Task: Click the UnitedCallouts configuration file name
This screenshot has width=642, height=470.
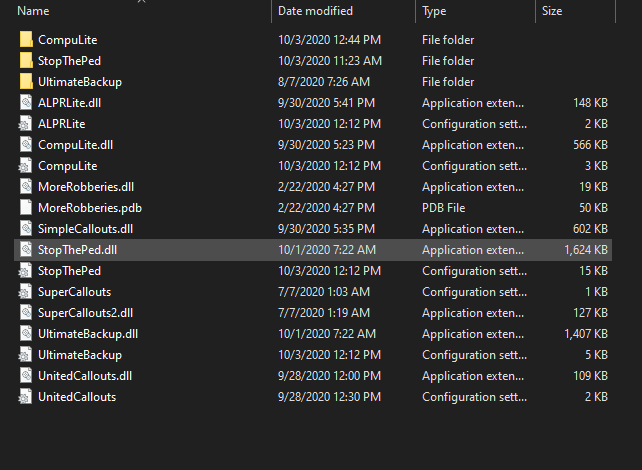Action: click(77, 397)
